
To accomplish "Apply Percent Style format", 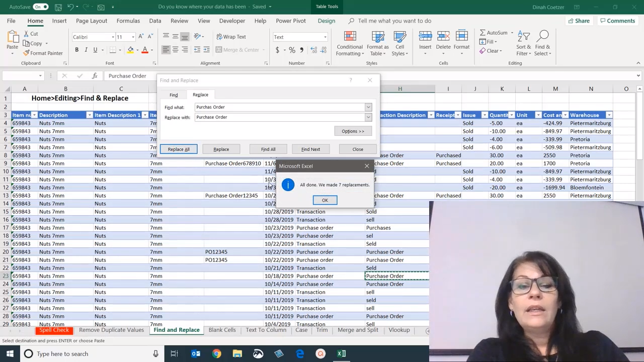I will pos(292,50).
